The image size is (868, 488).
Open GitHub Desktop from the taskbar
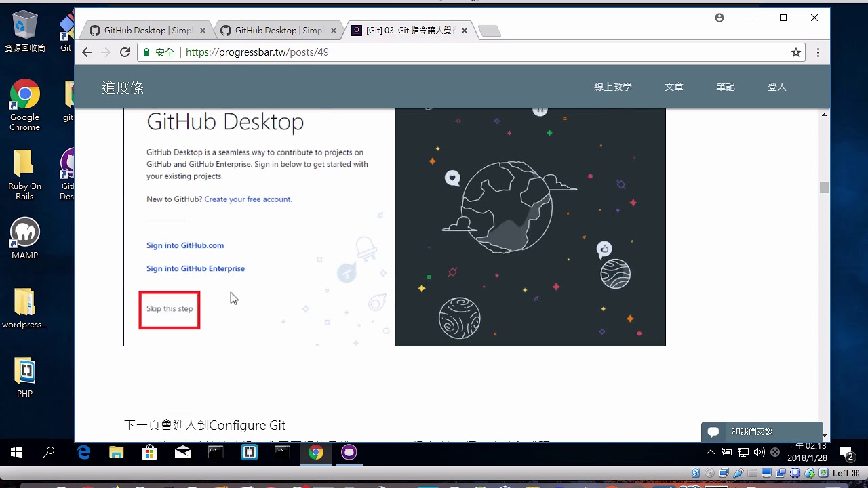point(349,452)
